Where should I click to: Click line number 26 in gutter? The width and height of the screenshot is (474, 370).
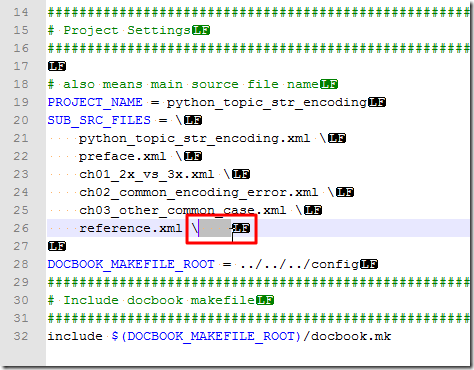(21, 228)
